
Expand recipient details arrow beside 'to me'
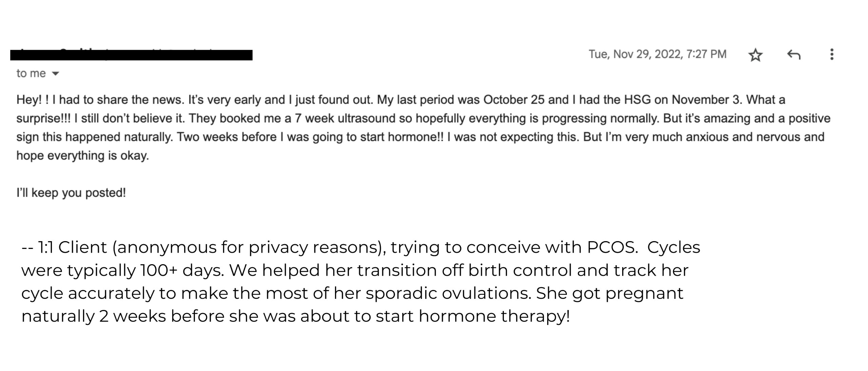(x=56, y=73)
